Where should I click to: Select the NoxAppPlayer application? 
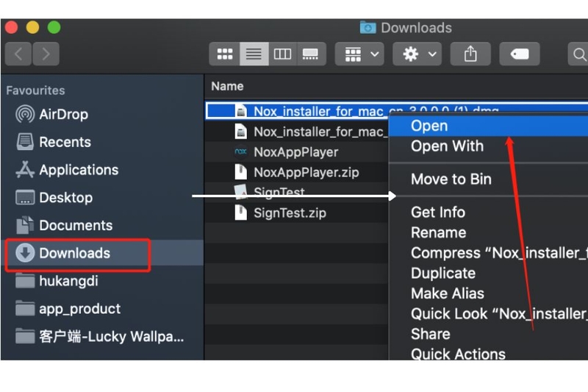tap(296, 152)
